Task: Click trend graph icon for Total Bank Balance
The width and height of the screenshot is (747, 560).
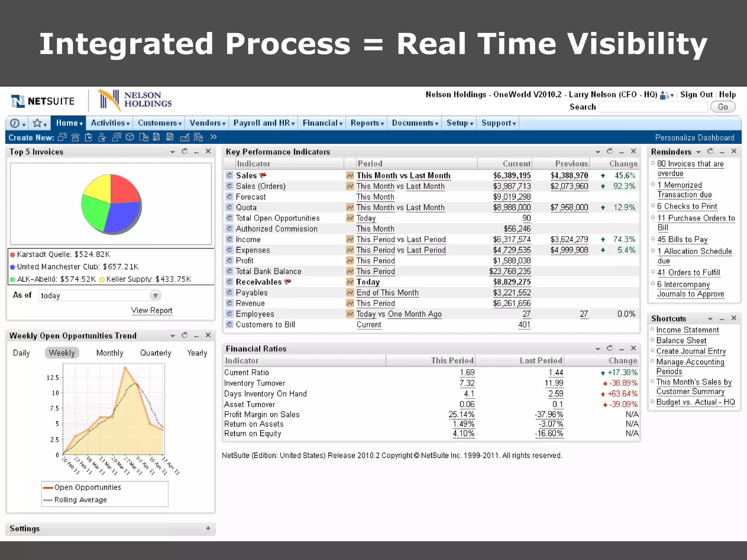Action: coord(350,271)
